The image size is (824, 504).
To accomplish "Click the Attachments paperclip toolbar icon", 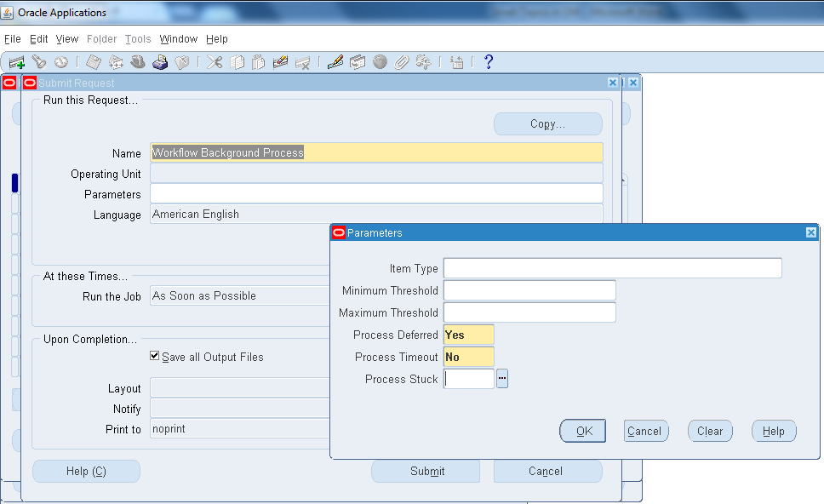I will (x=402, y=62).
